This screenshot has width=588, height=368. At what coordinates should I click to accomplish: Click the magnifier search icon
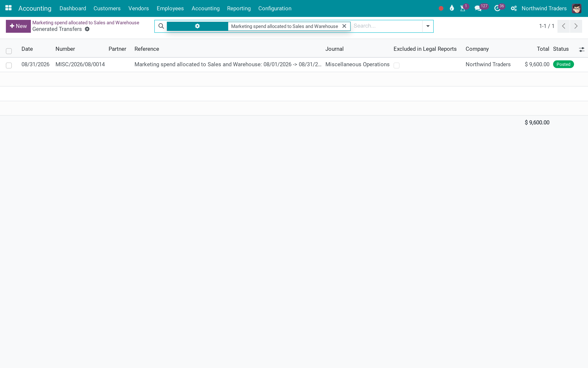pos(161,26)
